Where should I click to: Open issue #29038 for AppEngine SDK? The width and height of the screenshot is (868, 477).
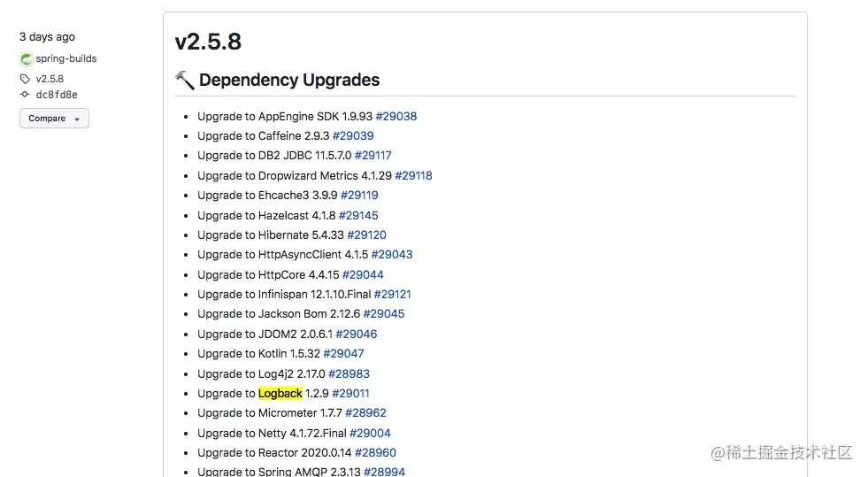396,117
